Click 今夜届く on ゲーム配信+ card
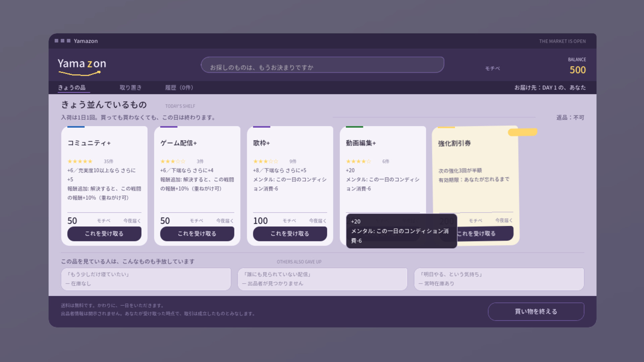644x362 pixels. click(225, 221)
